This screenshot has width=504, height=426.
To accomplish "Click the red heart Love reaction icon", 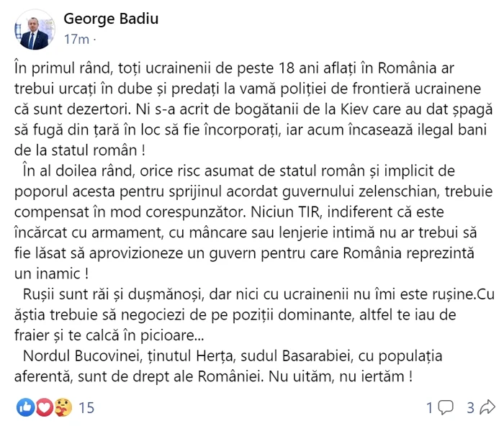I will pyautogui.click(x=44, y=407).
